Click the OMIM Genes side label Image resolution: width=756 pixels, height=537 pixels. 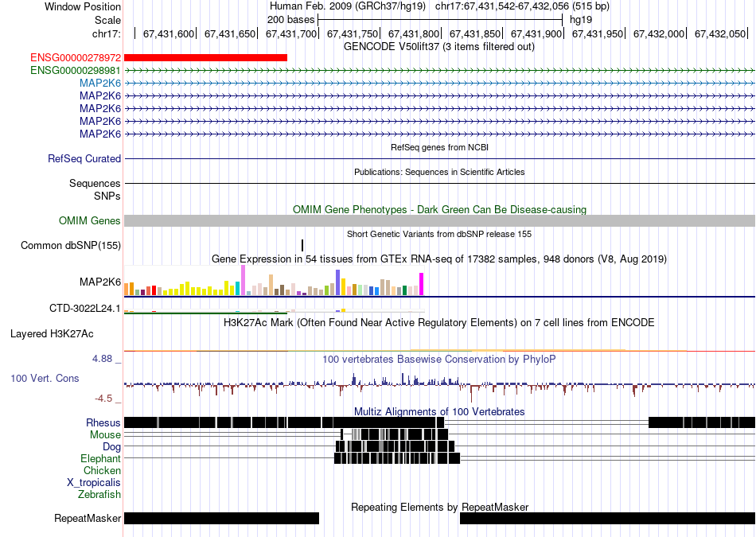90,221
